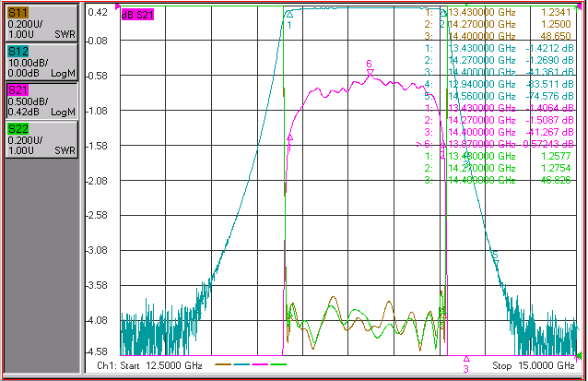
Task: Click marker 3 triangle below the graph
Action: (x=466, y=359)
